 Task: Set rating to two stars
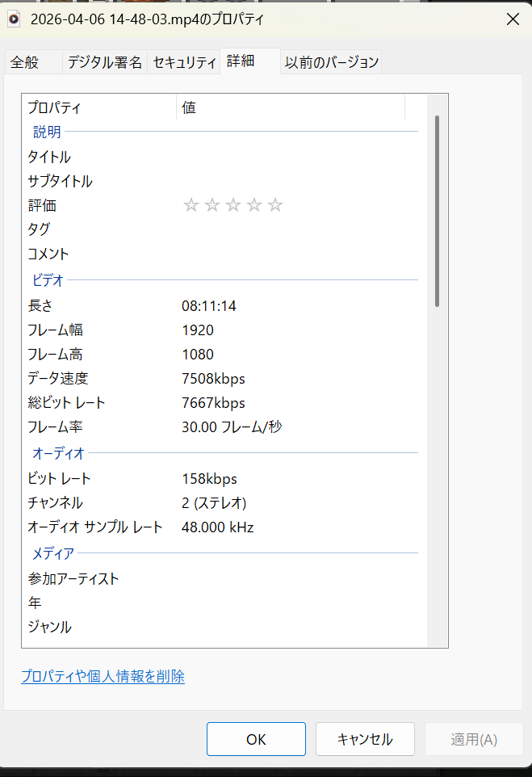tap(212, 204)
